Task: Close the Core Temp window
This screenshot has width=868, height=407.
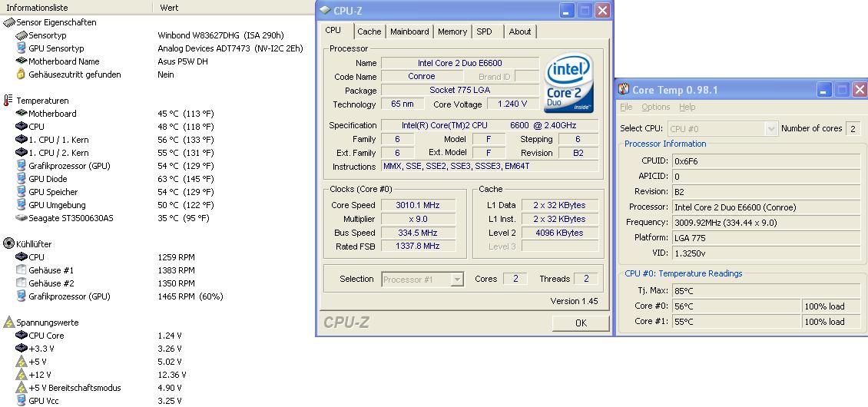Action: 859,90
